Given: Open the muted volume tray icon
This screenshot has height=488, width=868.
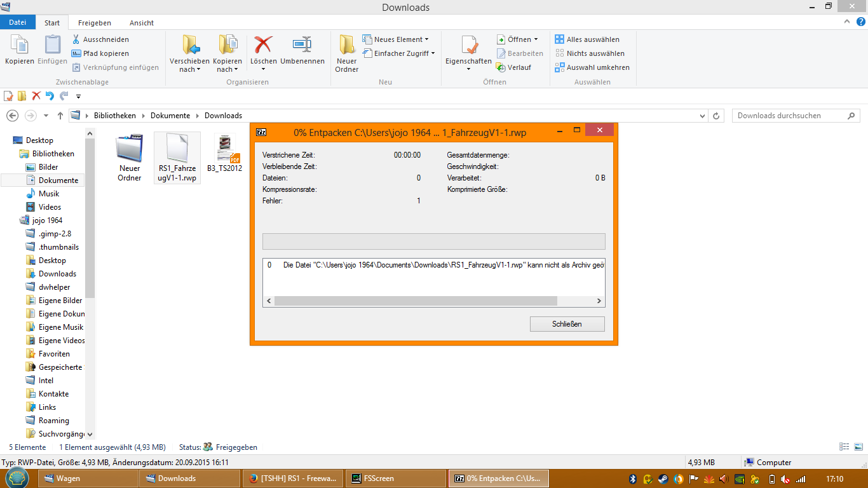Looking at the screenshot, I should click(785, 479).
